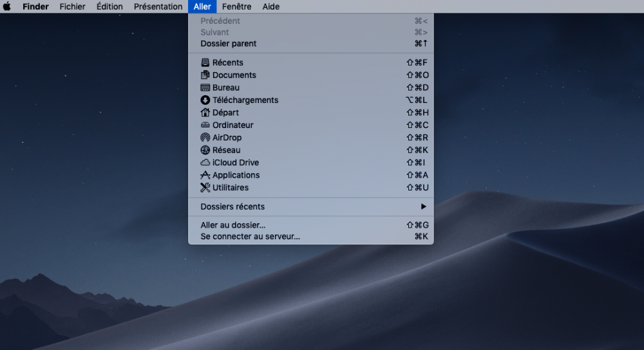This screenshot has height=350, width=644.
Task: Click the iCloud Drive cloud icon
Action: pyautogui.click(x=205, y=162)
